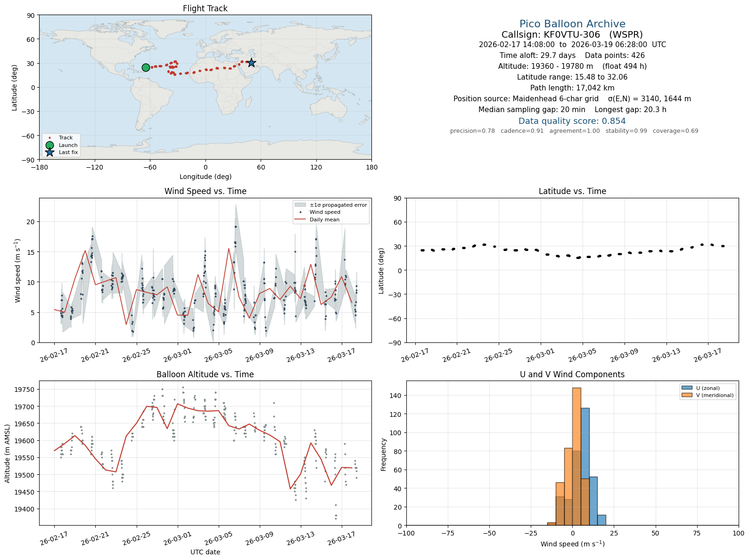This screenshot has height=560, width=749.
Task: Select the green Launch circle in the map legend
Action: [x=49, y=145]
